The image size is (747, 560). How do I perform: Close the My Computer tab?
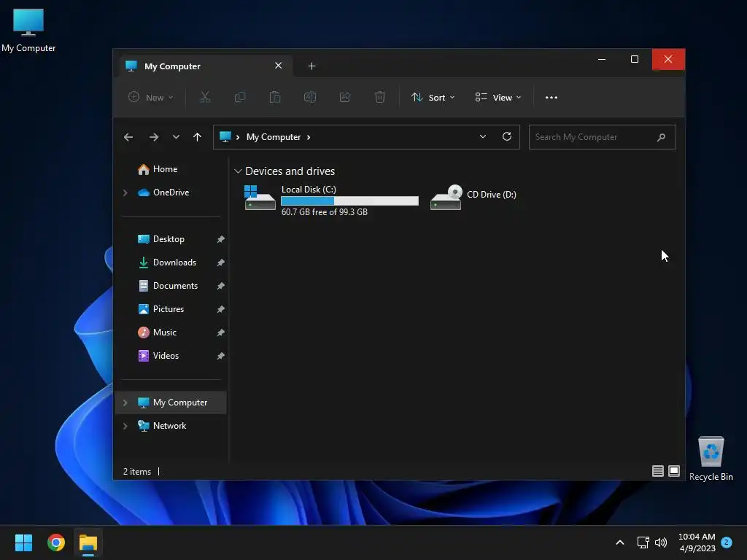[278, 66]
